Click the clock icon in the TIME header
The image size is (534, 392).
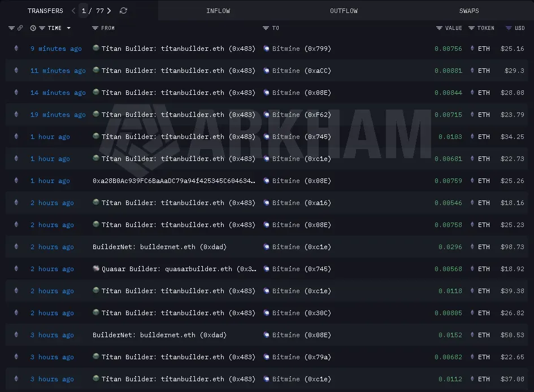[33, 28]
